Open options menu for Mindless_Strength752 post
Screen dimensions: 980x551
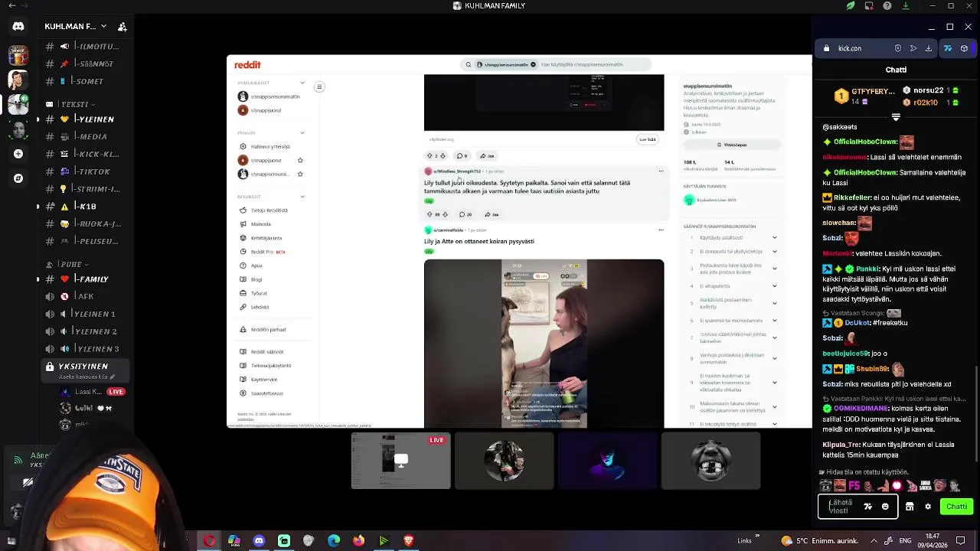tap(661, 171)
